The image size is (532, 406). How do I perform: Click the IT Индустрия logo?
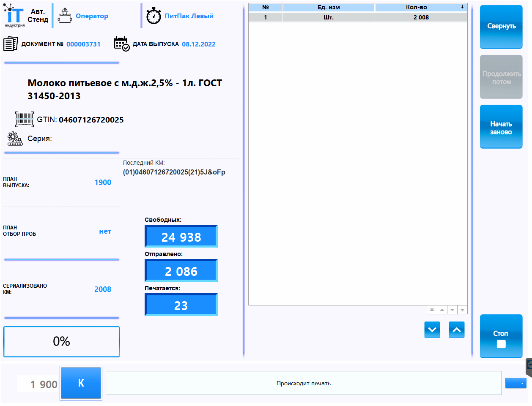[x=14, y=16]
